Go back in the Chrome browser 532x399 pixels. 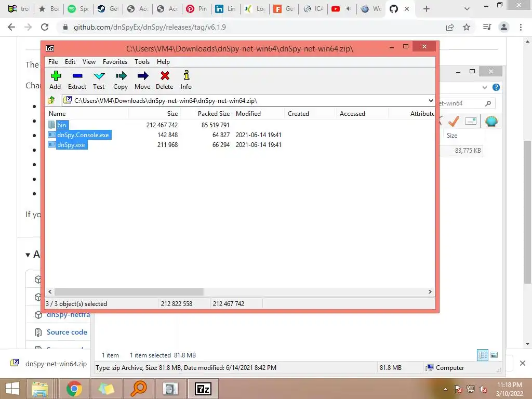click(x=11, y=27)
